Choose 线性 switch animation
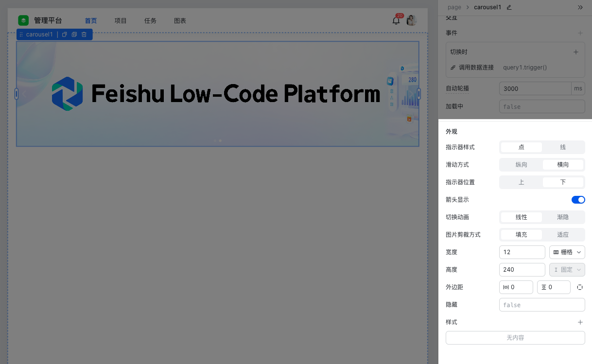This screenshot has width=592, height=364. tap(522, 217)
